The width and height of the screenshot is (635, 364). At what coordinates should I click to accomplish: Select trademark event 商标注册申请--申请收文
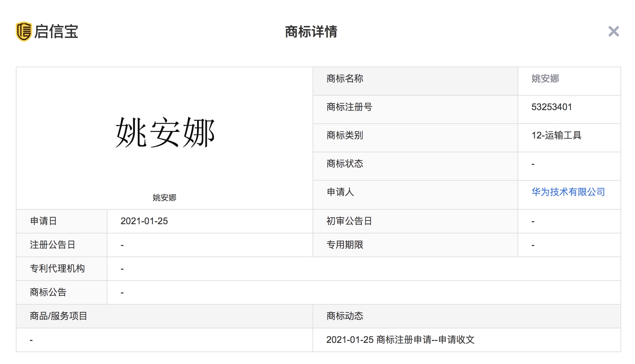[x=401, y=340]
